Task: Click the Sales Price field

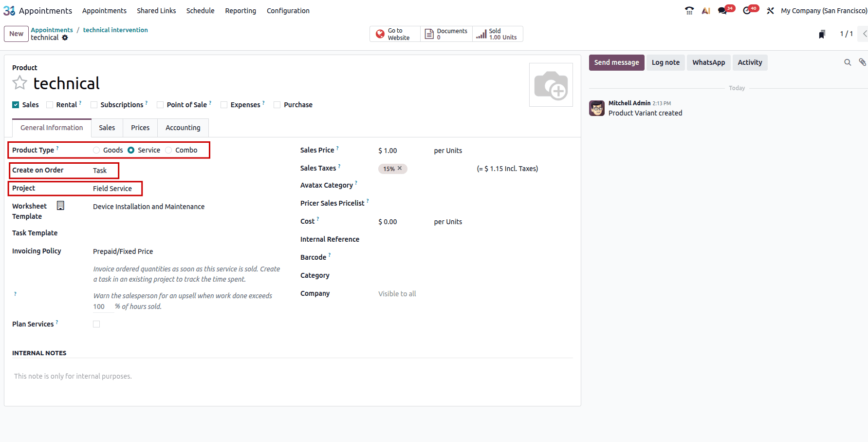Action: tap(402, 151)
